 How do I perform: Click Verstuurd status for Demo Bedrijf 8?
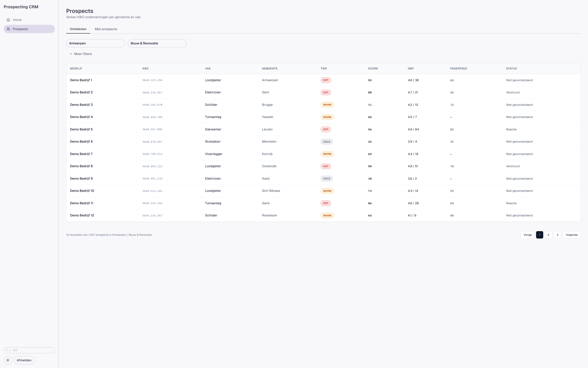click(x=513, y=166)
